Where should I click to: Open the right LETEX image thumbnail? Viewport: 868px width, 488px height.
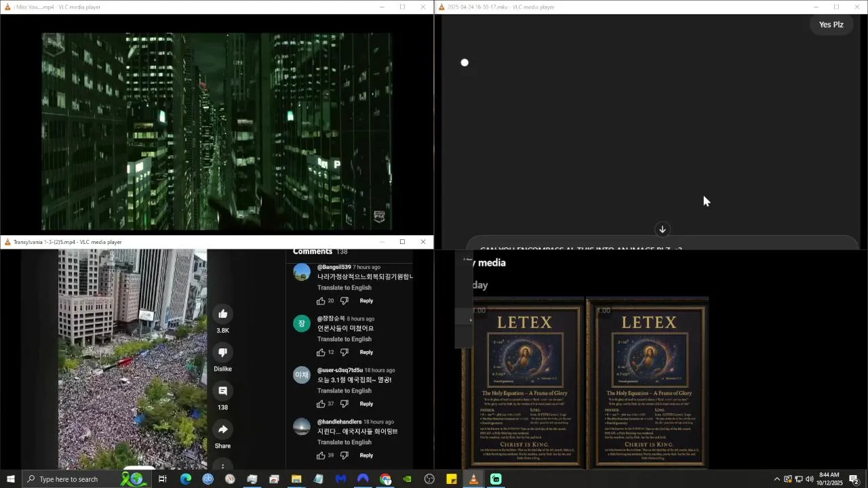[x=648, y=383]
